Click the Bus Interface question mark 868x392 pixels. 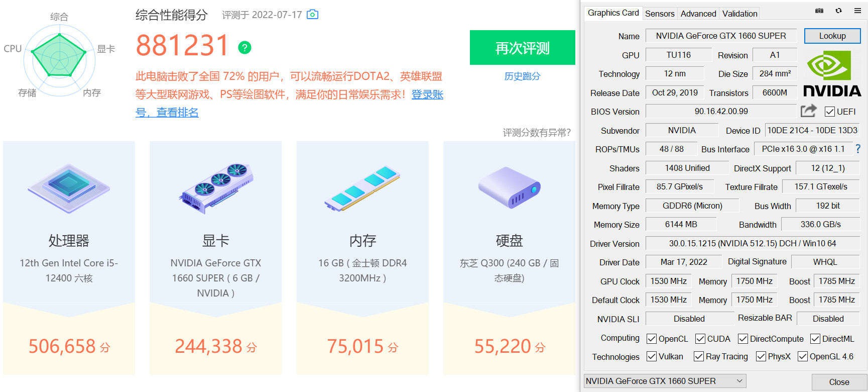(x=858, y=149)
